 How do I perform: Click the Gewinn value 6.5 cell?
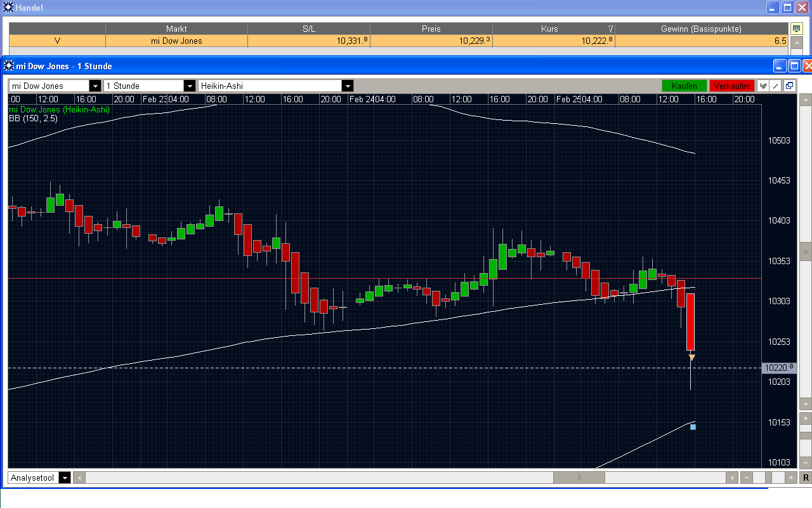[x=702, y=41]
